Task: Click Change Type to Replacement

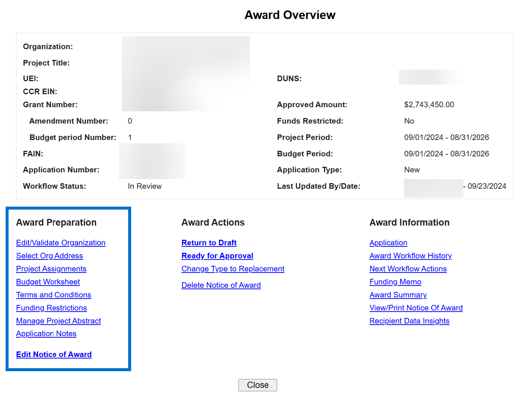Action: [233, 269]
